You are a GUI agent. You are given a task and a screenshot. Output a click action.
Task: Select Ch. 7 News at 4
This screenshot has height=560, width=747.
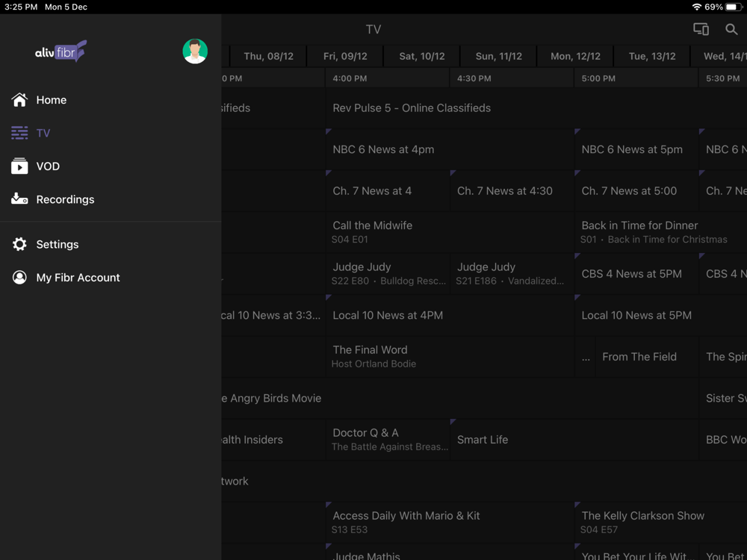pyautogui.click(x=388, y=191)
